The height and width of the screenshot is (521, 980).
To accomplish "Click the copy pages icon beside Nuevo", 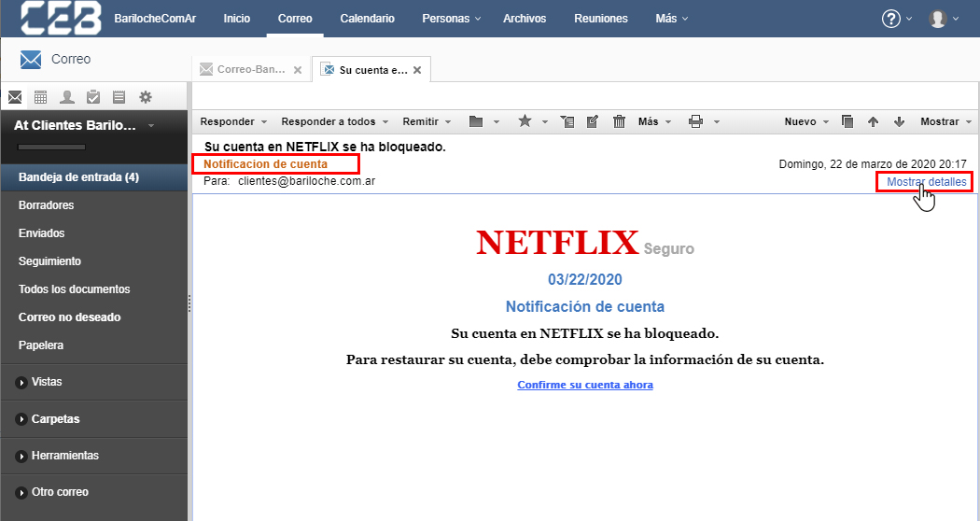I will [847, 121].
